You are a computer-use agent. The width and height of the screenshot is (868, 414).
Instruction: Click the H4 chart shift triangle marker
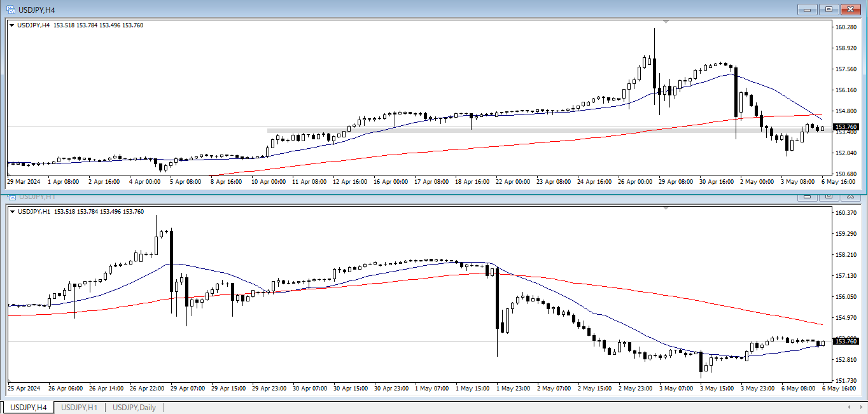point(666,22)
